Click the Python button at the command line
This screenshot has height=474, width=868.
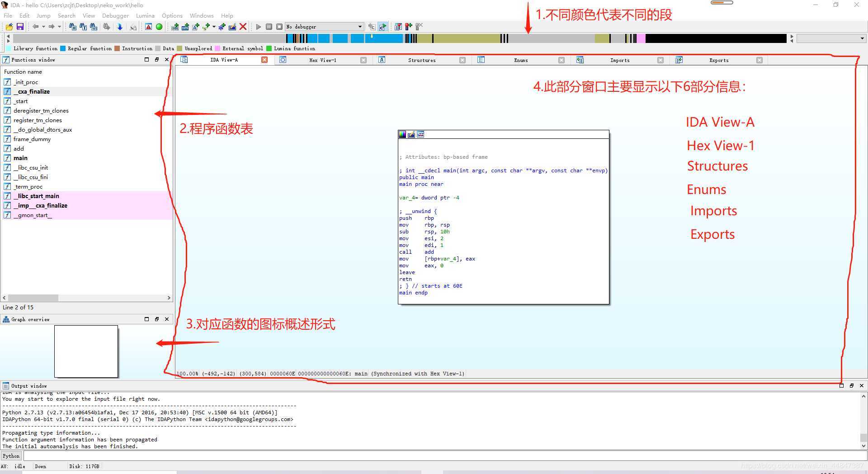pos(11,456)
